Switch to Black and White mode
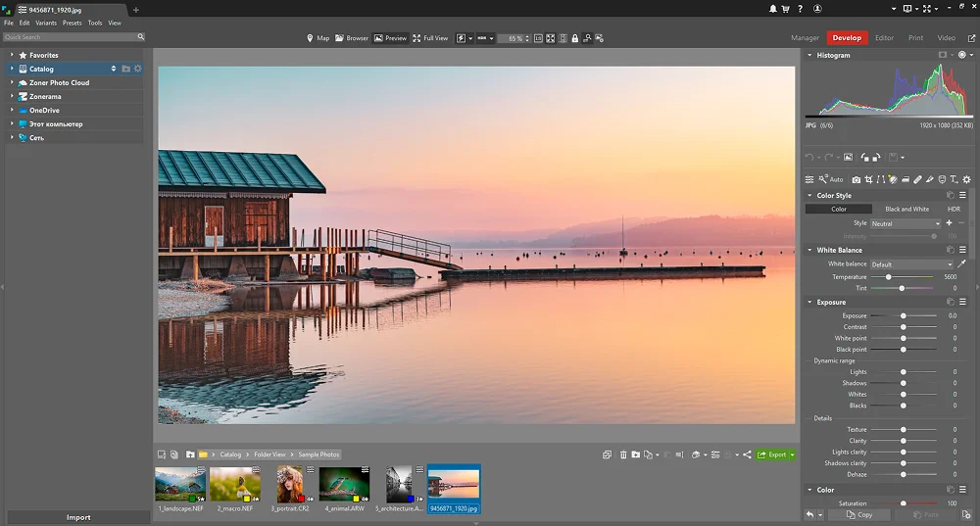The width and height of the screenshot is (980, 526). (906, 210)
